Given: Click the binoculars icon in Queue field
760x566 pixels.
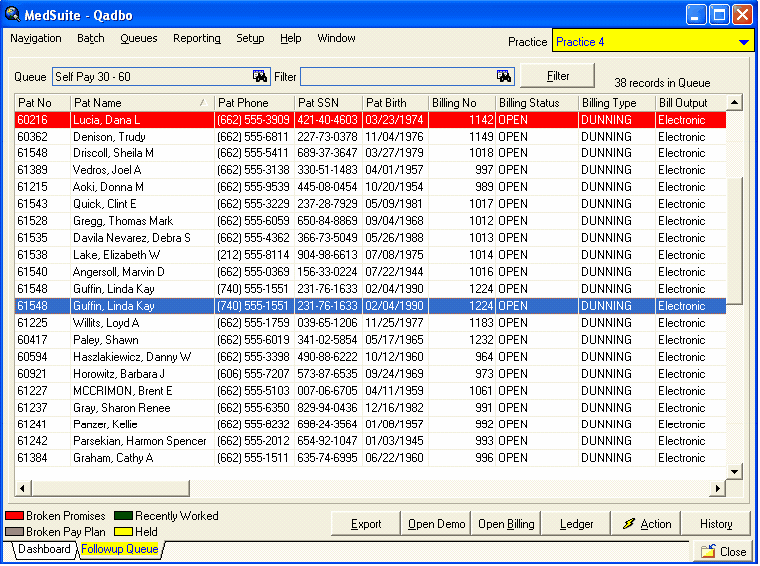Looking at the screenshot, I should tap(260, 76).
